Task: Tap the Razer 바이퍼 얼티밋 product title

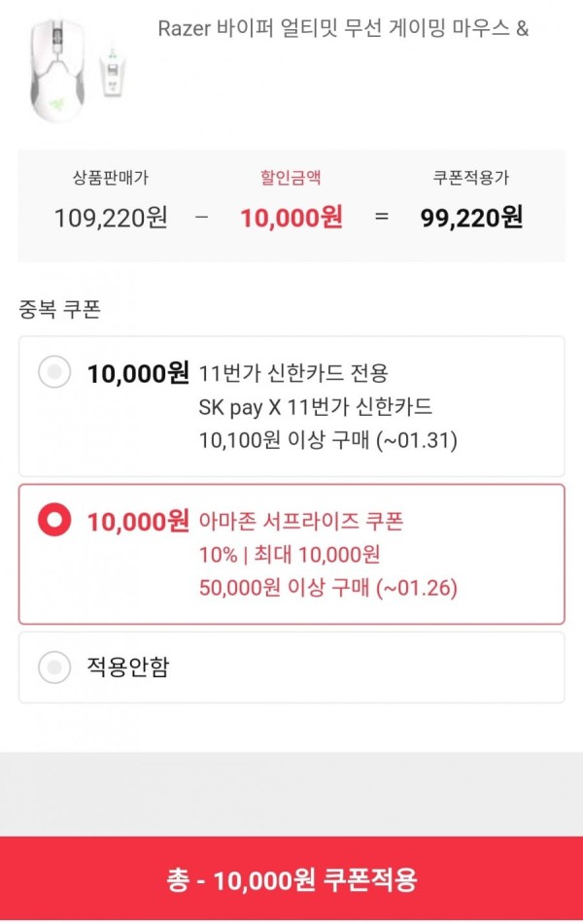Action: 343,28
